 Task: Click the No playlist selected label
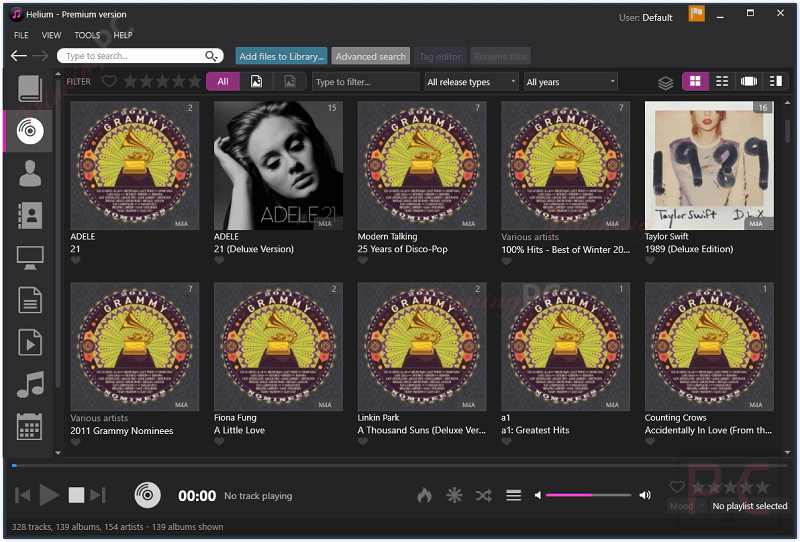click(x=749, y=506)
